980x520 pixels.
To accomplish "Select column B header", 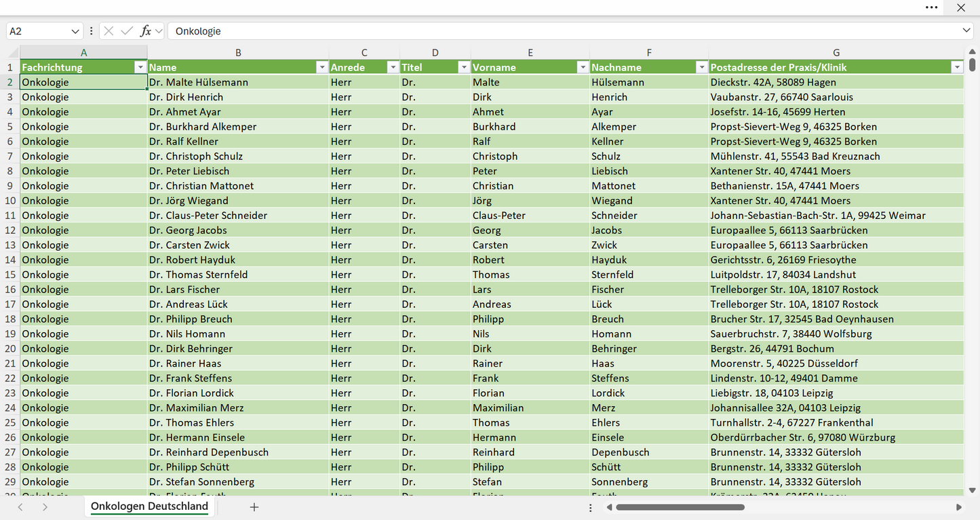I will [238, 52].
